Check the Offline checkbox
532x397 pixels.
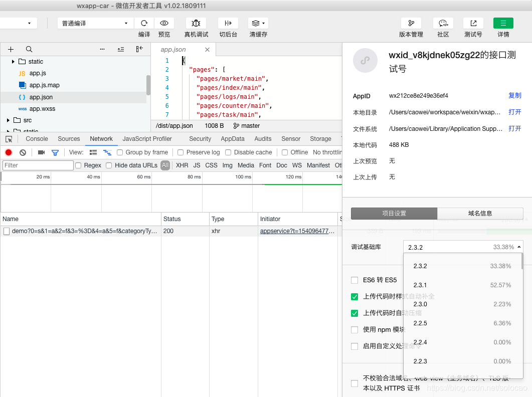pyautogui.click(x=285, y=152)
